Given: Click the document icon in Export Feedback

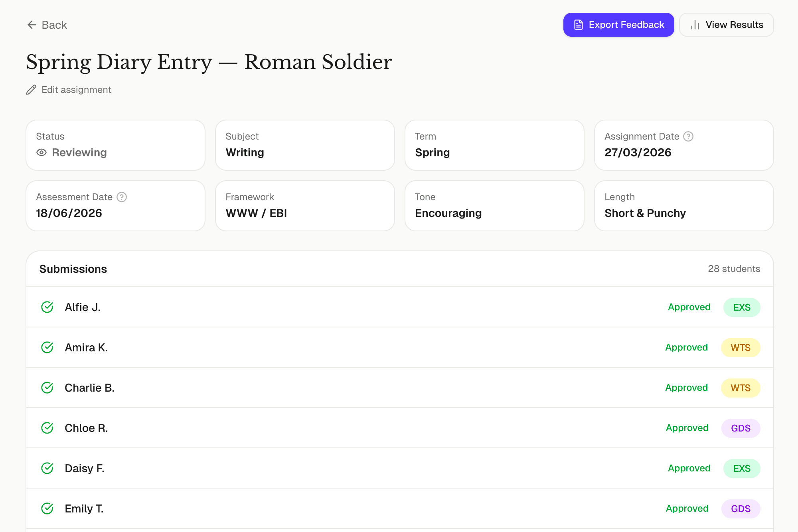Looking at the screenshot, I should 579,25.
